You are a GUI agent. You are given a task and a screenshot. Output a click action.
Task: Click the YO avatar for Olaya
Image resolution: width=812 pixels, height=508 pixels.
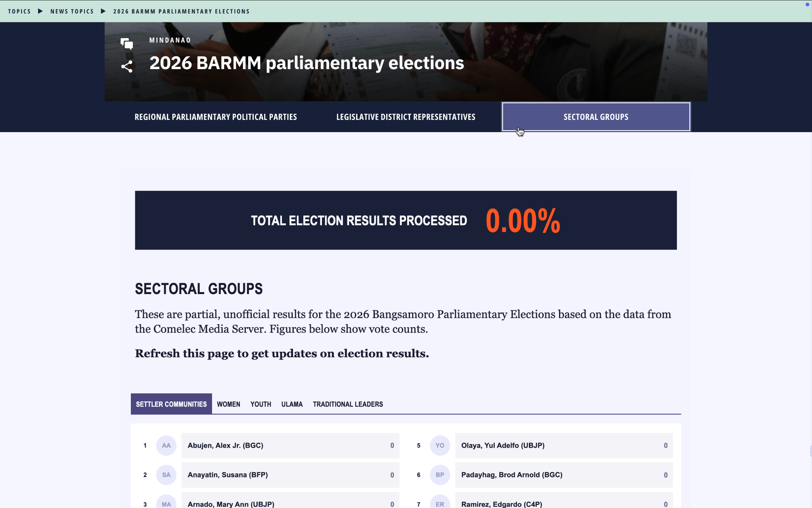click(440, 445)
